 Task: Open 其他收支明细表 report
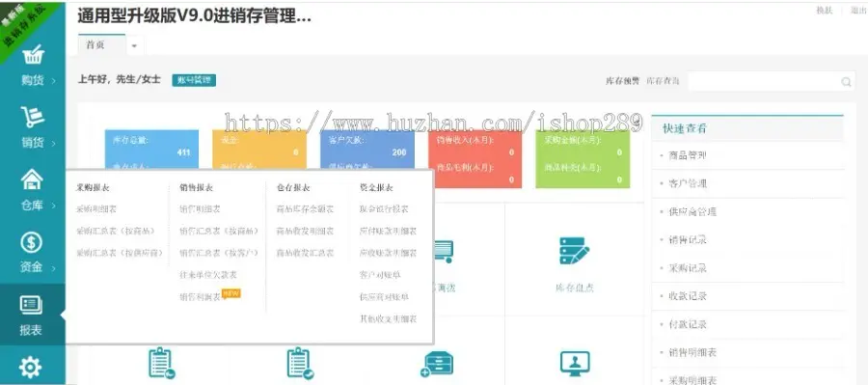click(x=388, y=319)
